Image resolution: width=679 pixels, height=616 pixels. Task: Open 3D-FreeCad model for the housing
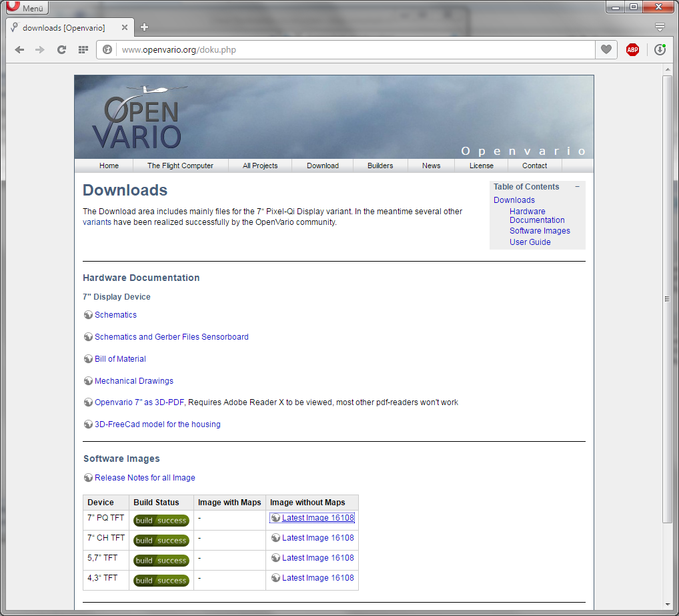coord(157,424)
